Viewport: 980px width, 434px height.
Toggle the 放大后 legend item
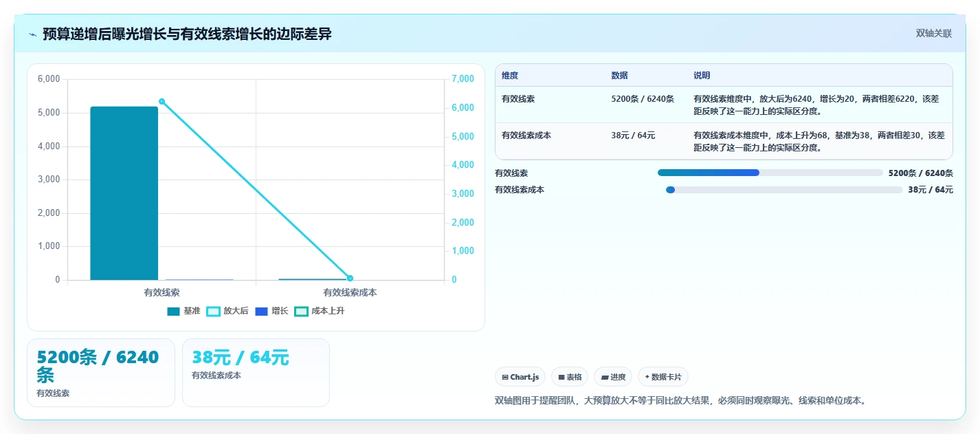tap(227, 311)
